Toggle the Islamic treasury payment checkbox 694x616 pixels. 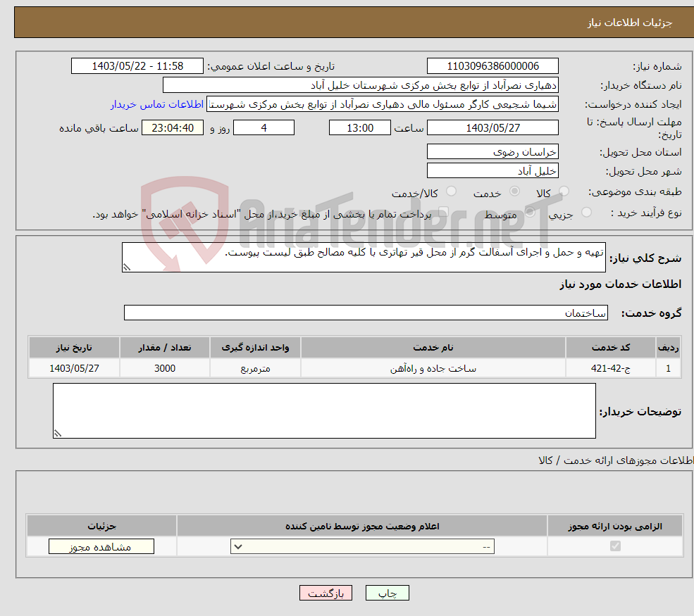443,213
